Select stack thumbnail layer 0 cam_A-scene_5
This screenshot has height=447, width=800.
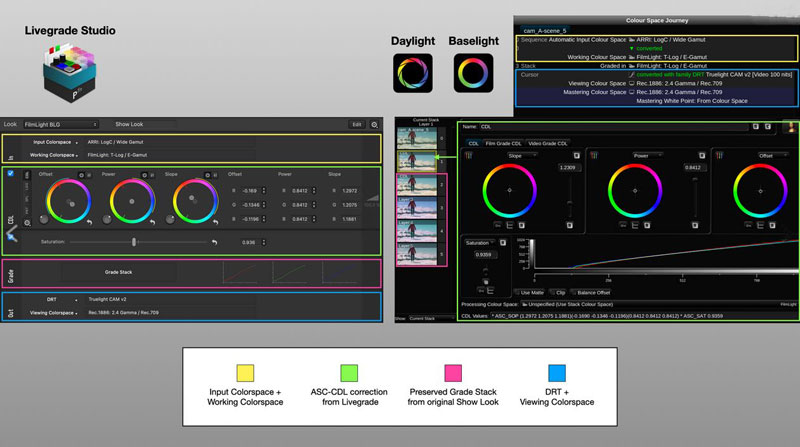coord(417,138)
